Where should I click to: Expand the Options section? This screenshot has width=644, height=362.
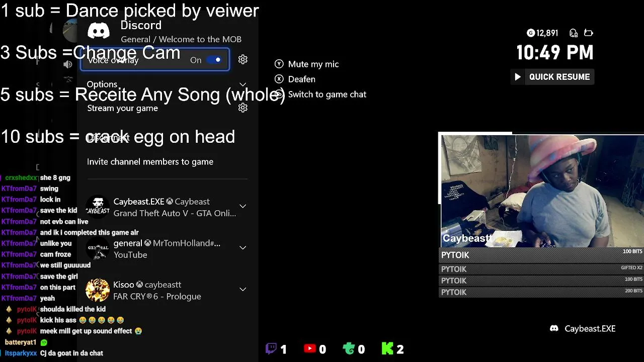pos(167,84)
